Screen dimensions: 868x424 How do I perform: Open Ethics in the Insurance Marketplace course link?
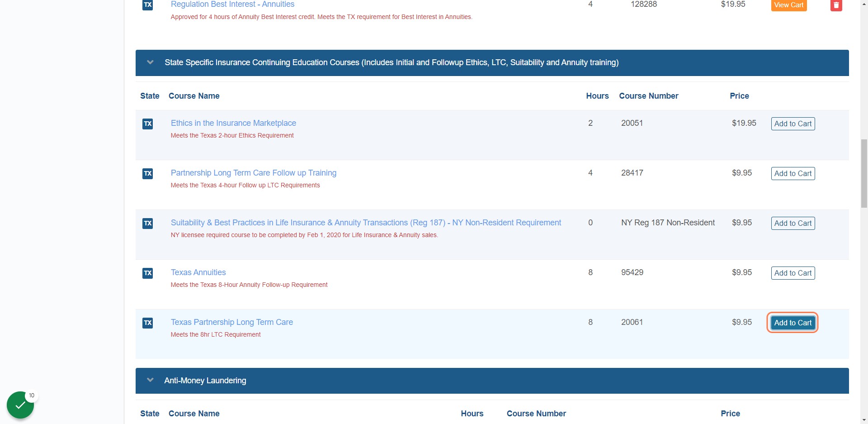pyautogui.click(x=233, y=123)
